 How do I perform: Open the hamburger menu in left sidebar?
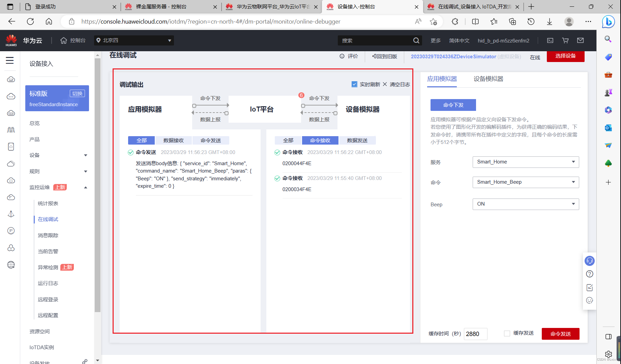[x=10, y=60]
